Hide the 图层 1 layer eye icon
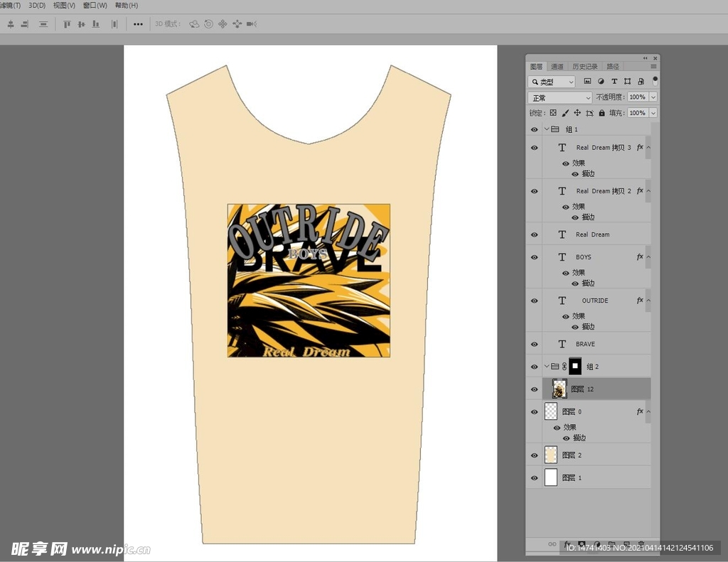 (535, 478)
